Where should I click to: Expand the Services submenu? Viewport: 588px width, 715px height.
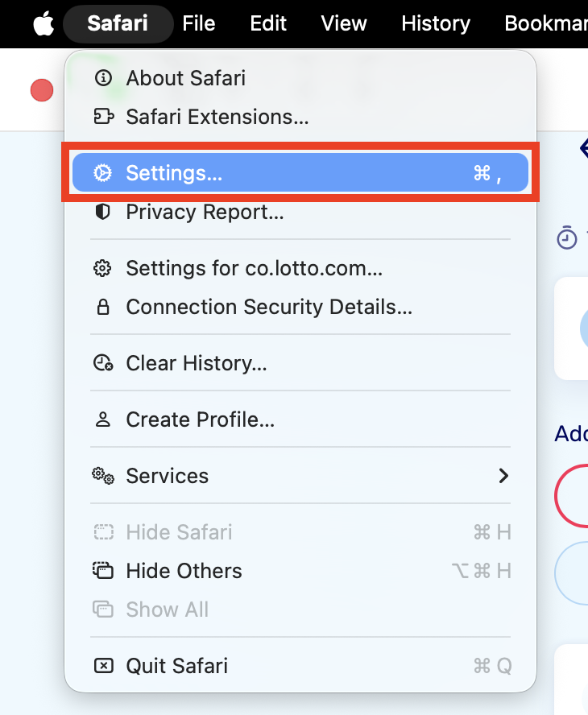(300, 476)
